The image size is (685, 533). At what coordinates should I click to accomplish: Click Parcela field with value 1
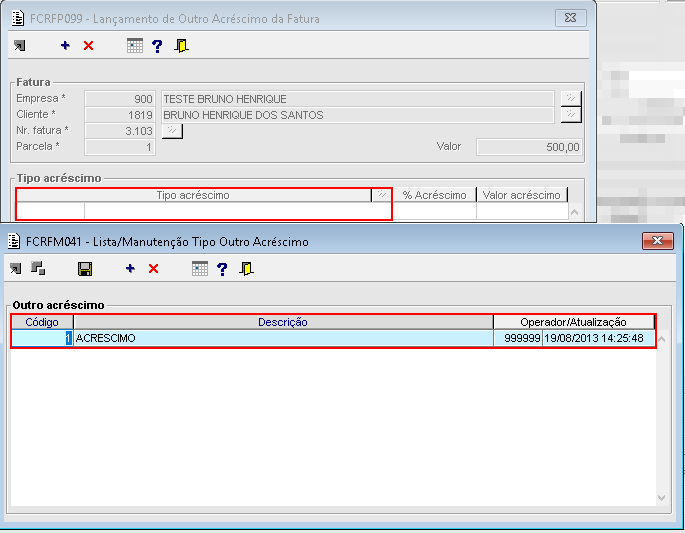tap(120, 147)
